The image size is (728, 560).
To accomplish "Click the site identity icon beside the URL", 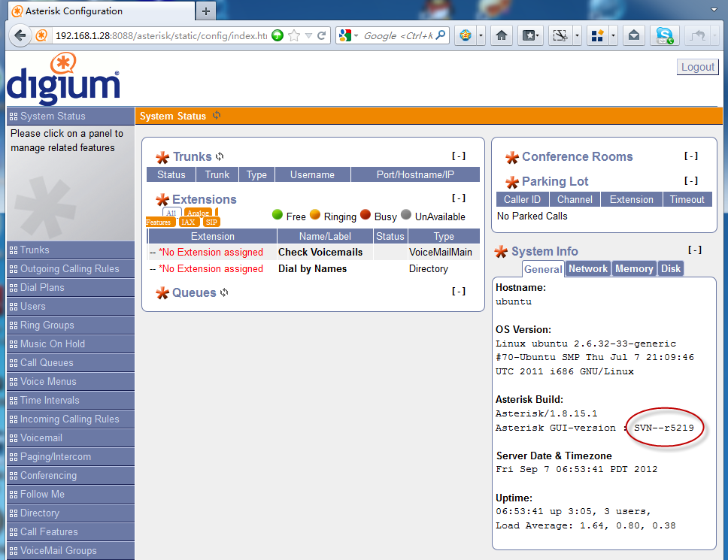I will [x=42, y=35].
